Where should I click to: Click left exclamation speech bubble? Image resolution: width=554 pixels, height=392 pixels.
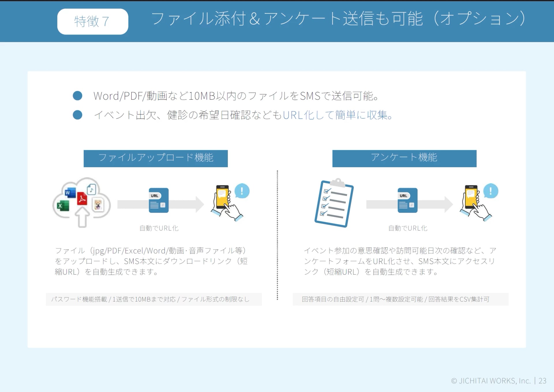(x=242, y=191)
